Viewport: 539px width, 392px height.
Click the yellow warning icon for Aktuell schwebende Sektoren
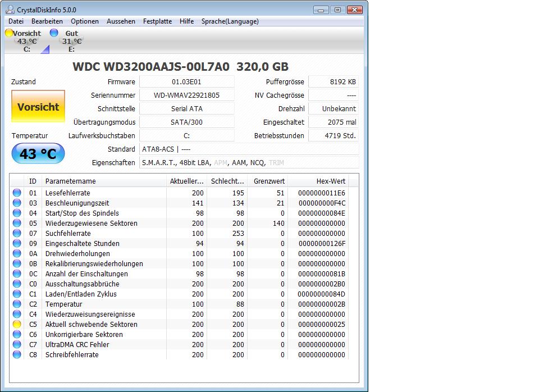[17, 324]
